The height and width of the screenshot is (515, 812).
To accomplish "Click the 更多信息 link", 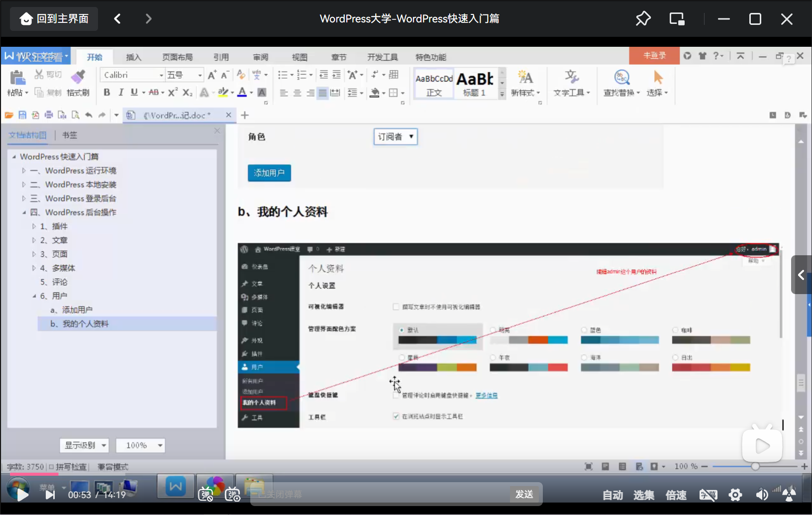I will coord(486,396).
